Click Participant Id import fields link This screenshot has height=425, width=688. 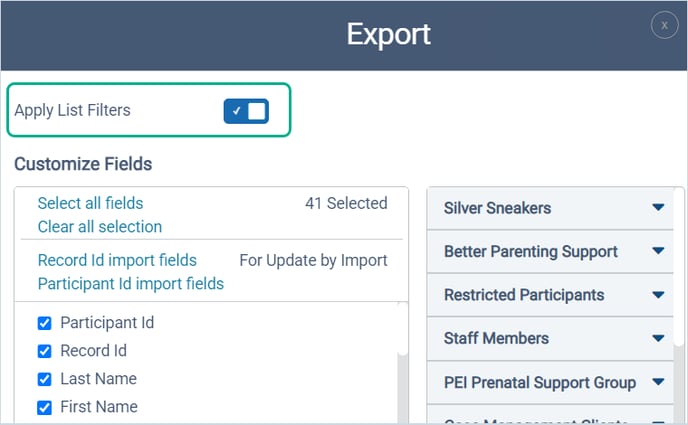coord(130,284)
